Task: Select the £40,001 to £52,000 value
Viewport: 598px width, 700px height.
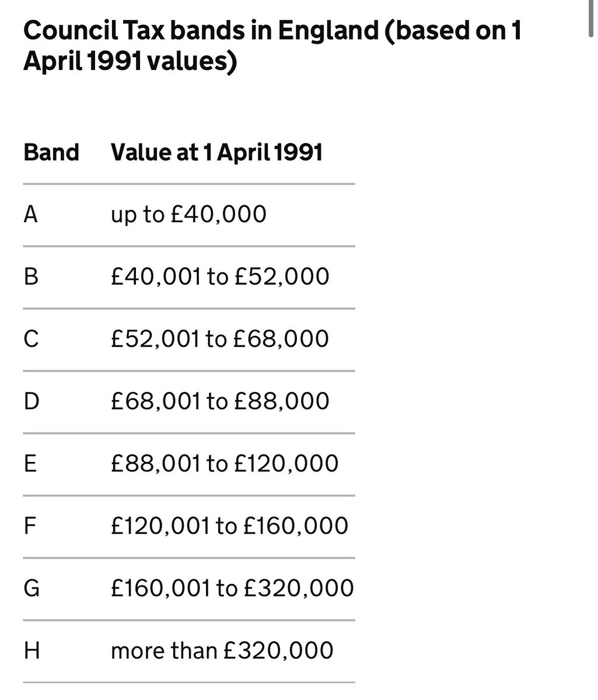Action: click(220, 277)
